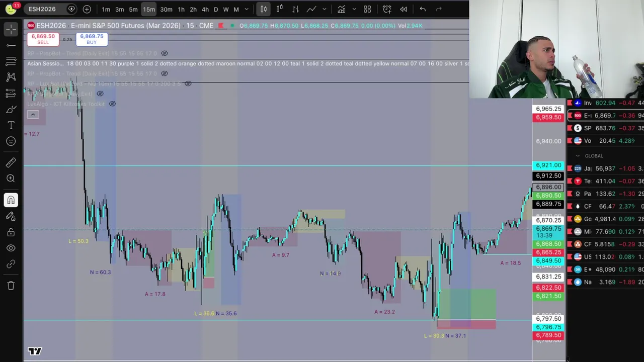Show the first RP PropBot Trend indicator
Screen dimensions: 644x362
165,53
